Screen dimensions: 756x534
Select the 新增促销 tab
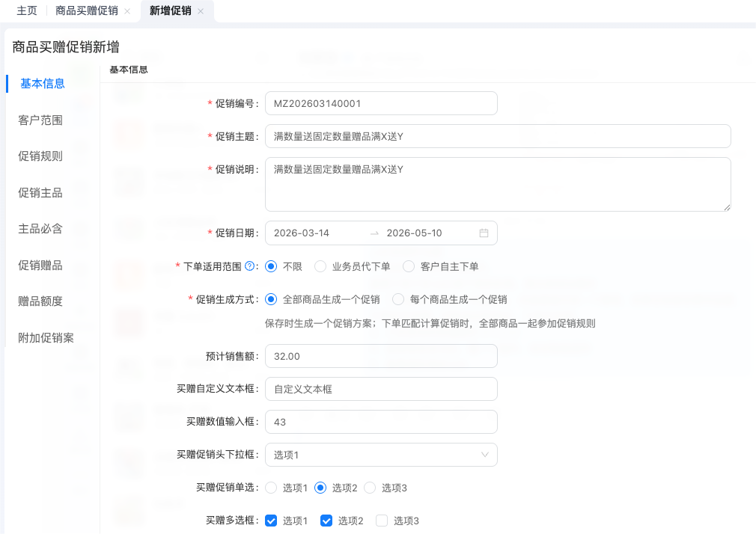tap(170, 10)
